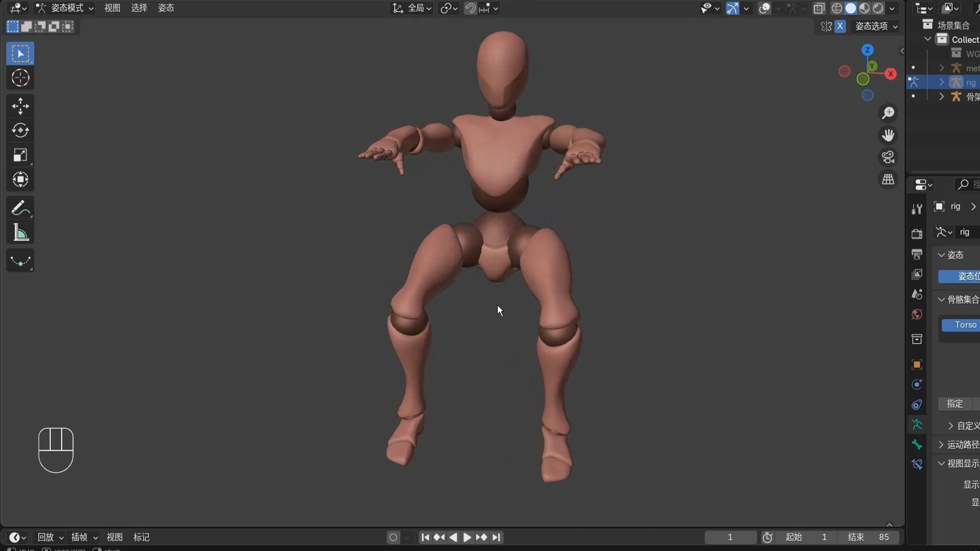Select the Scale tool
Viewport: 980px width, 551px height.
pos(19,155)
